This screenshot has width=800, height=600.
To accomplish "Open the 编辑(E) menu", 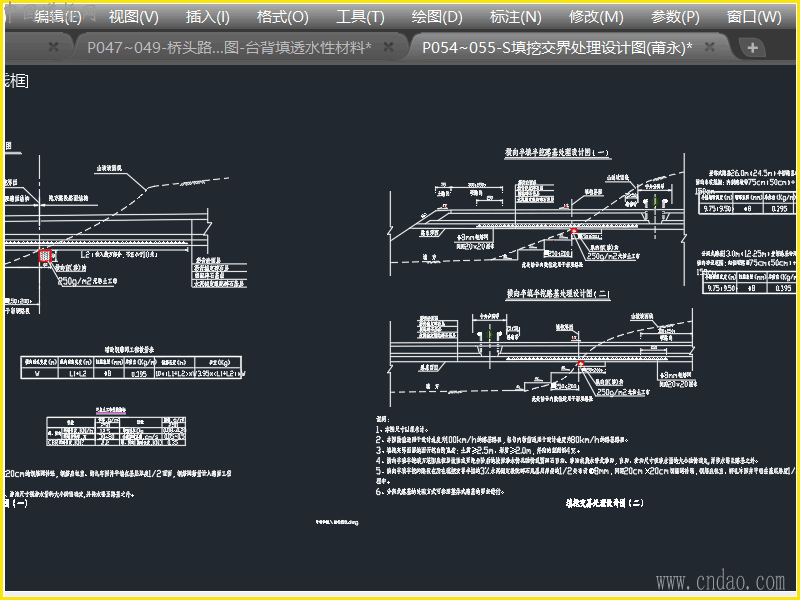I will (x=58, y=17).
